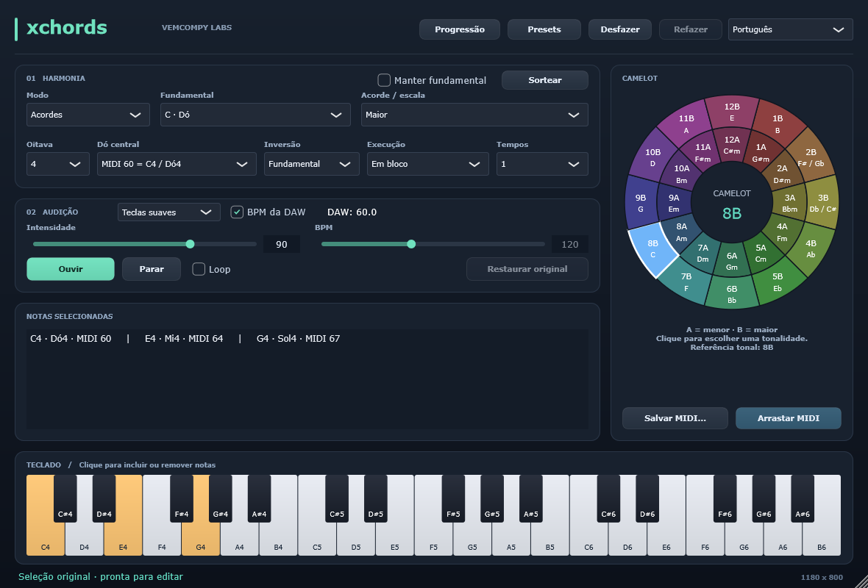Select Camelot segment 9B G
The image size is (868, 588).
[x=641, y=202]
